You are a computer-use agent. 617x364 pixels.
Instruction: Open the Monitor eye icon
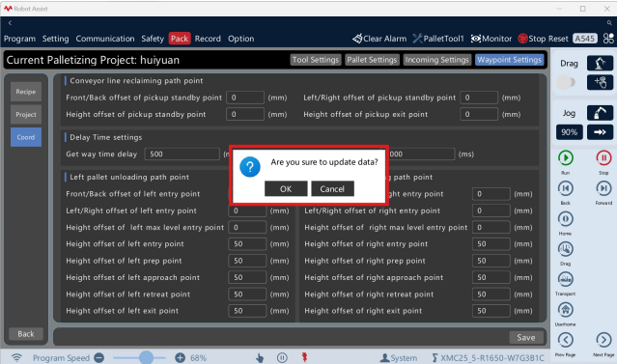[x=476, y=39]
